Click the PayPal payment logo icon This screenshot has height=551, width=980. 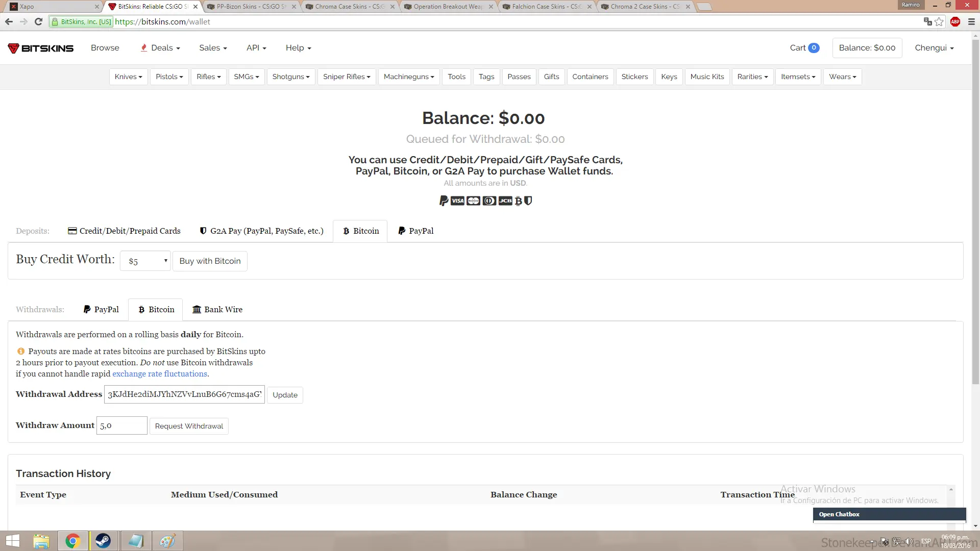point(444,201)
